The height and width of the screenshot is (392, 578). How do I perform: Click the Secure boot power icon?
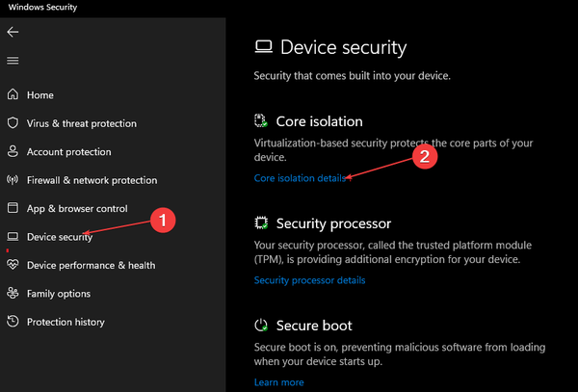tap(261, 326)
